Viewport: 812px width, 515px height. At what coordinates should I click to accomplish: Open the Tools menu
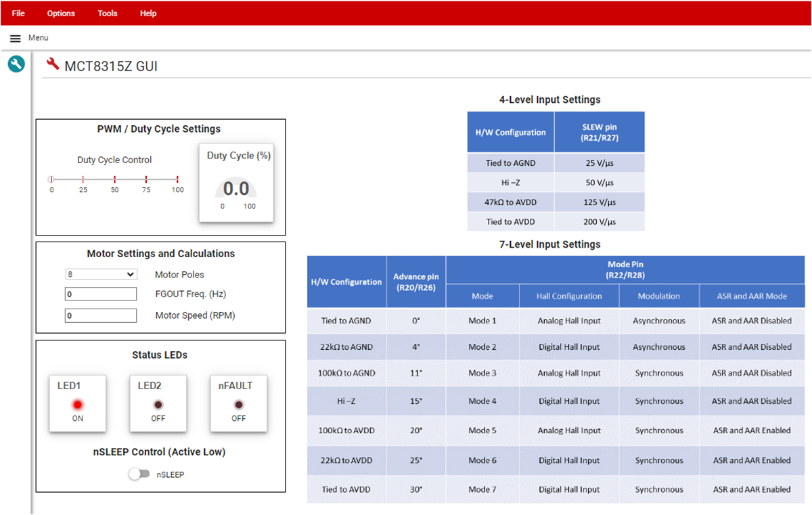click(x=108, y=14)
